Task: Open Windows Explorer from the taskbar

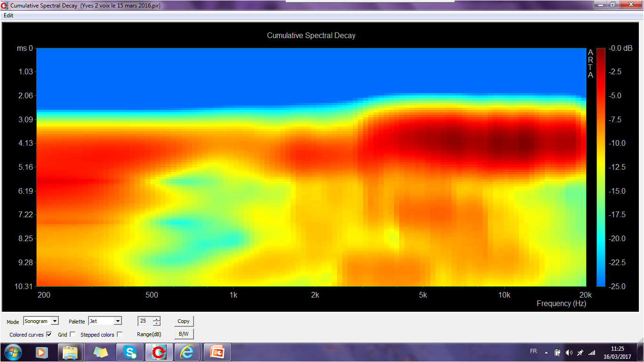Action: pyautogui.click(x=71, y=352)
